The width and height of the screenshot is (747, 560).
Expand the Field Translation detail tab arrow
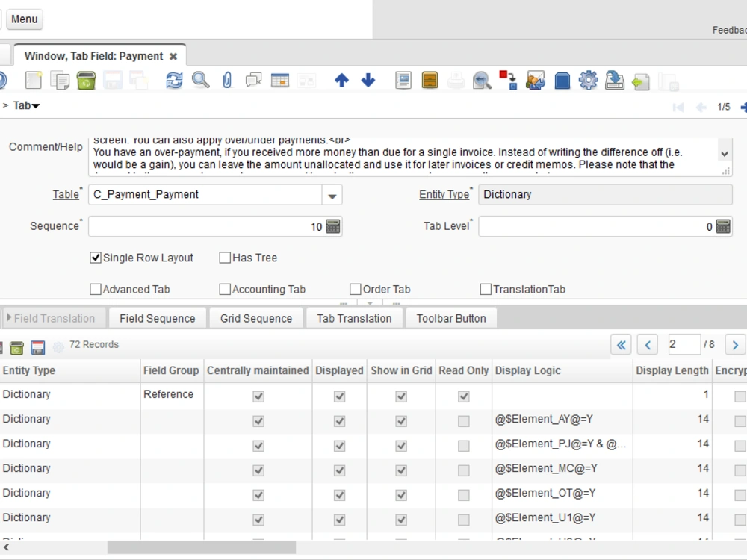tap(8, 317)
